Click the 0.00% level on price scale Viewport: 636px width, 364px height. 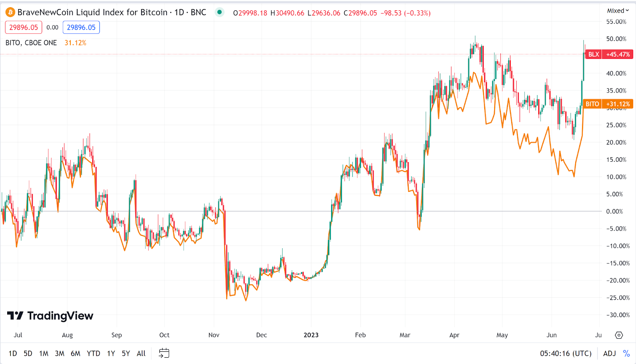coord(615,211)
